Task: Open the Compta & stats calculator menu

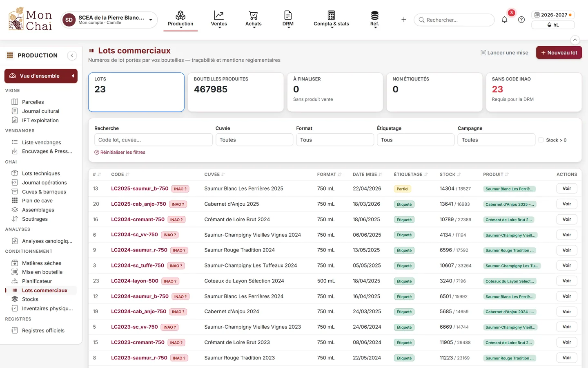Action: (331, 20)
